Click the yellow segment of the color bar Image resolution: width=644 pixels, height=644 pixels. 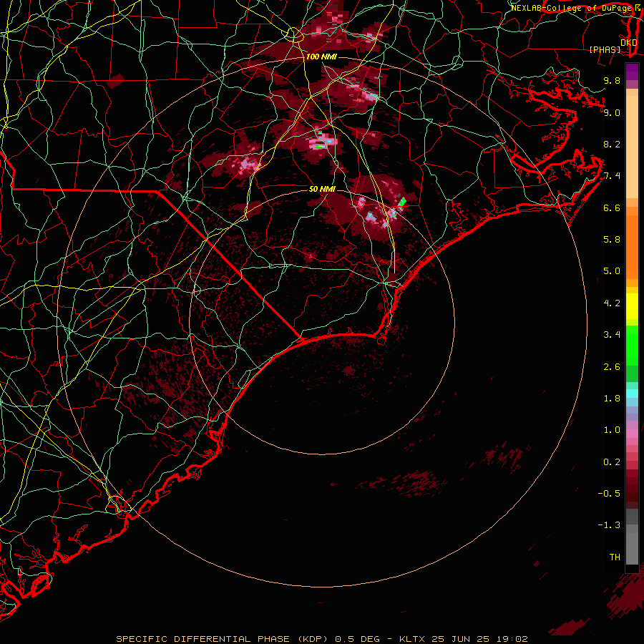coord(632,306)
